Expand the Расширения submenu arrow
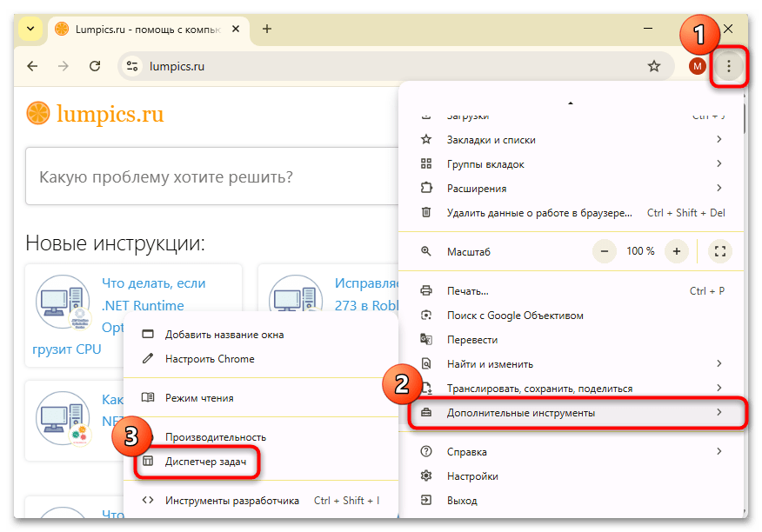The height and width of the screenshot is (532, 762). [x=719, y=188]
